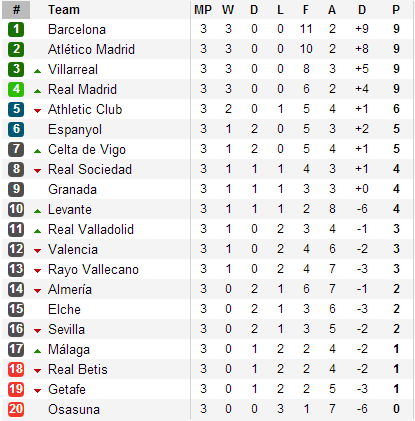
Task: Click the gray position 9 badge
Action: pyautogui.click(x=16, y=189)
